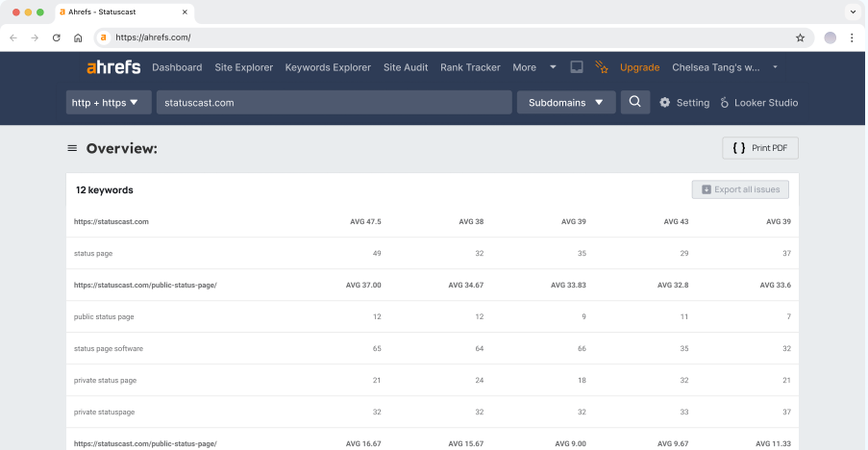Image resolution: width=868 pixels, height=450 pixels.
Task: Click the AVG 47.5 value
Action: click(365, 221)
